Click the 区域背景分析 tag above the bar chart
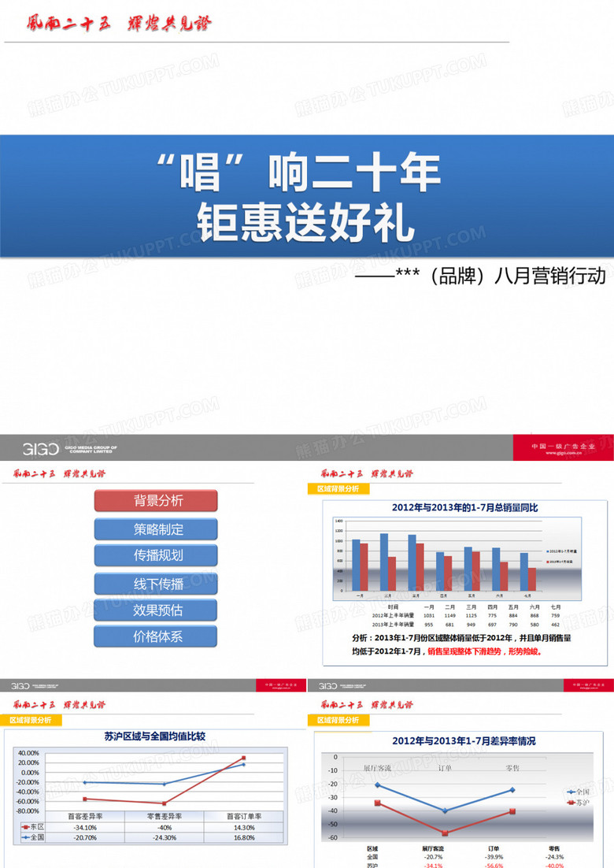614x868 pixels. click(x=338, y=489)
